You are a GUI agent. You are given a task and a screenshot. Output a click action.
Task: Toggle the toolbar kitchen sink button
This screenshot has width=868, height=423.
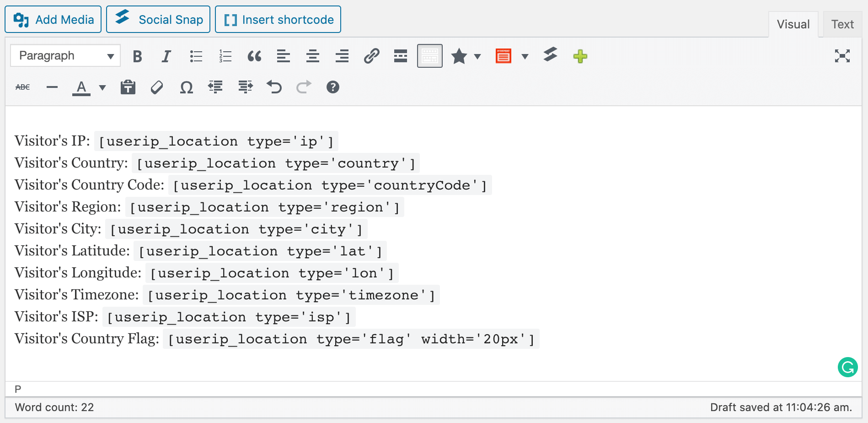coord(429,56)
